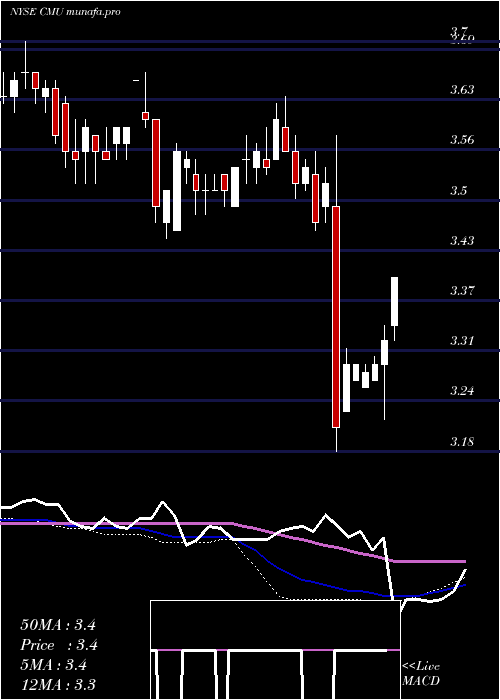The width and height of the screenshot is (500, 700).
Task: Click the 'NYSE CMU munafa.pro' chart title
Action: click(65, 12)
